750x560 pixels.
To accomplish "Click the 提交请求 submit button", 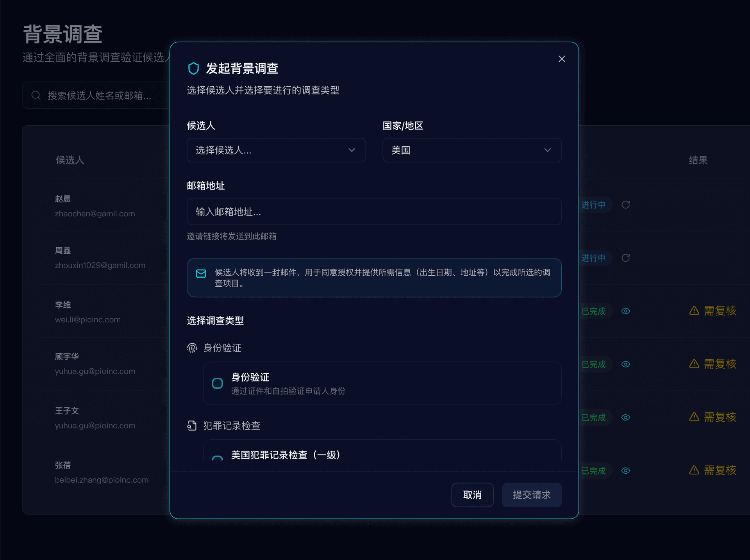I will [532, 495].
